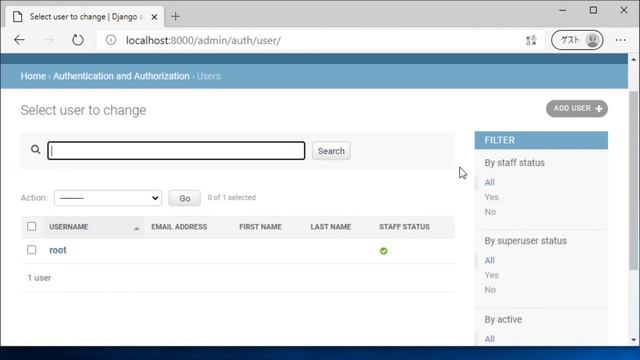Click the 'Select user to change' heading
640x360 pixels.
83,110
